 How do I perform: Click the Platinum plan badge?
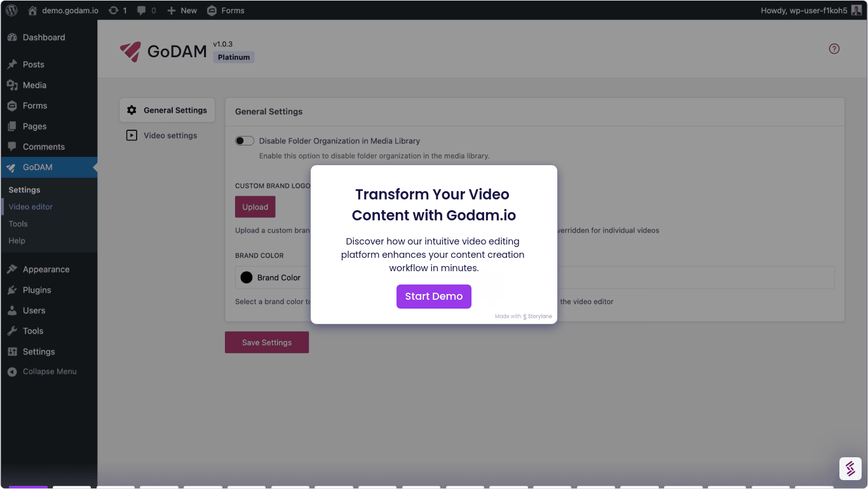[234, 57]
